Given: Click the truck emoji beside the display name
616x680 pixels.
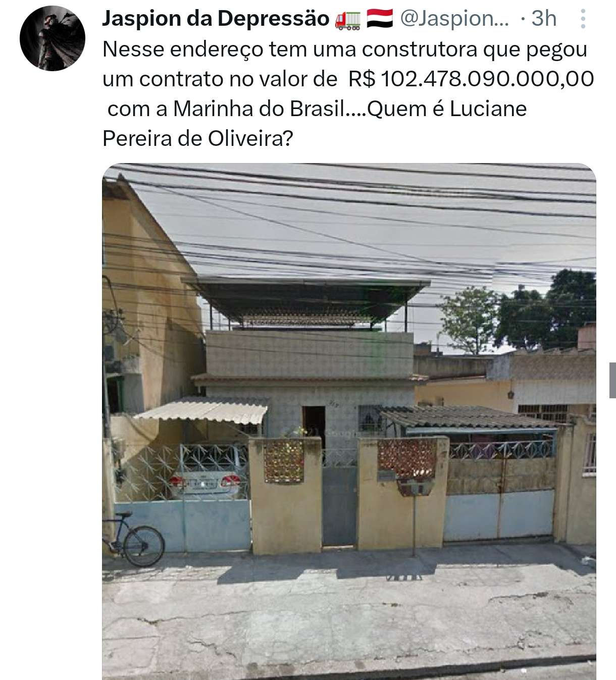Looking at the screenshot, I should (x=347, y=19).
